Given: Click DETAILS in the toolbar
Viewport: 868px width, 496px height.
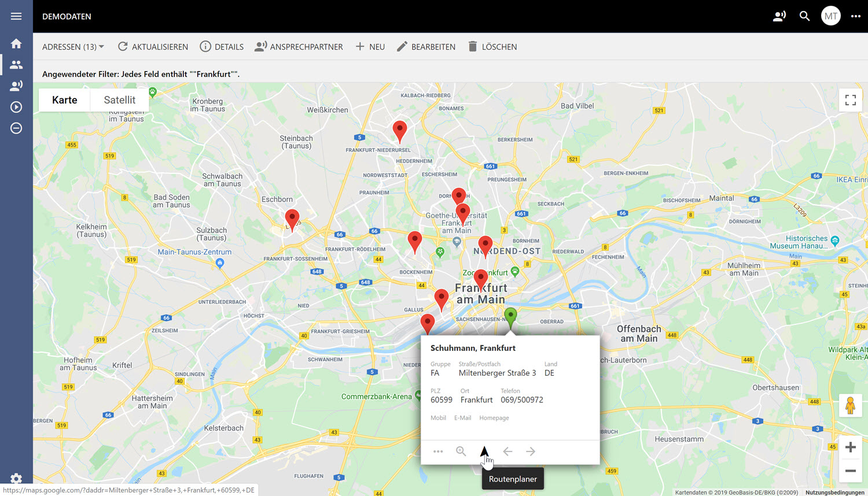Looking at the screenshot, I should tap(222, 47).
